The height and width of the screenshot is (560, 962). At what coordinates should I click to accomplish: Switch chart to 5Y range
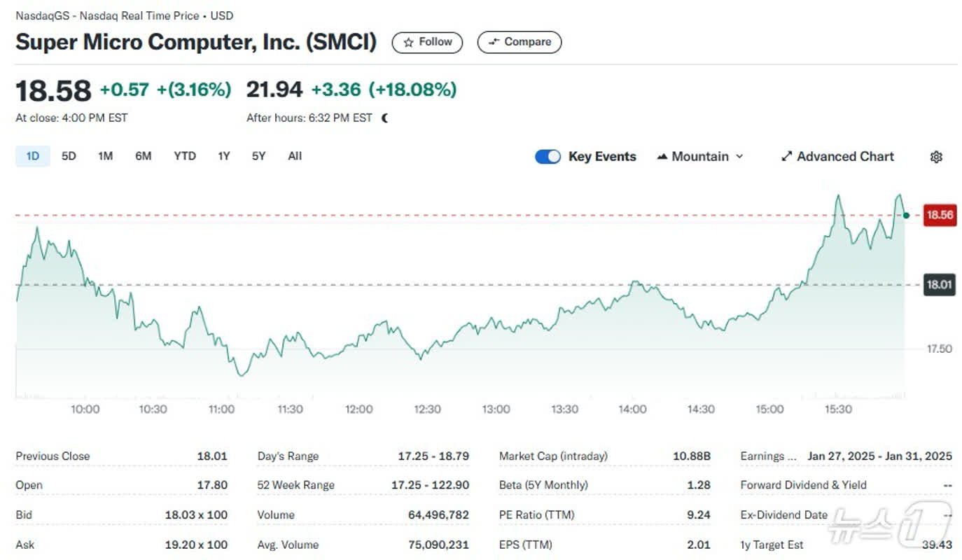(x=258, y=156)
